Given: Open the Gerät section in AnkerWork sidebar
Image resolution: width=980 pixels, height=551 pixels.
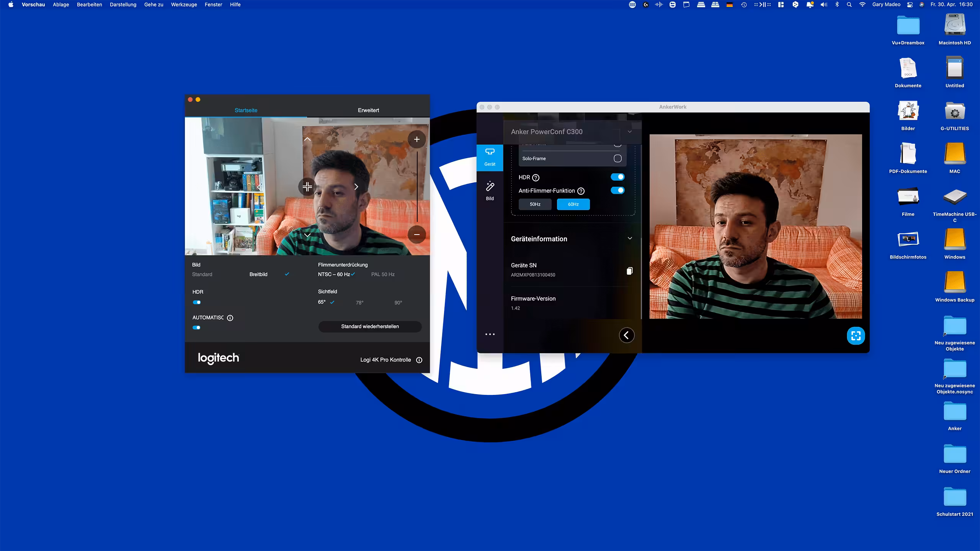Looking at the screenshot, I should (490, 158).
